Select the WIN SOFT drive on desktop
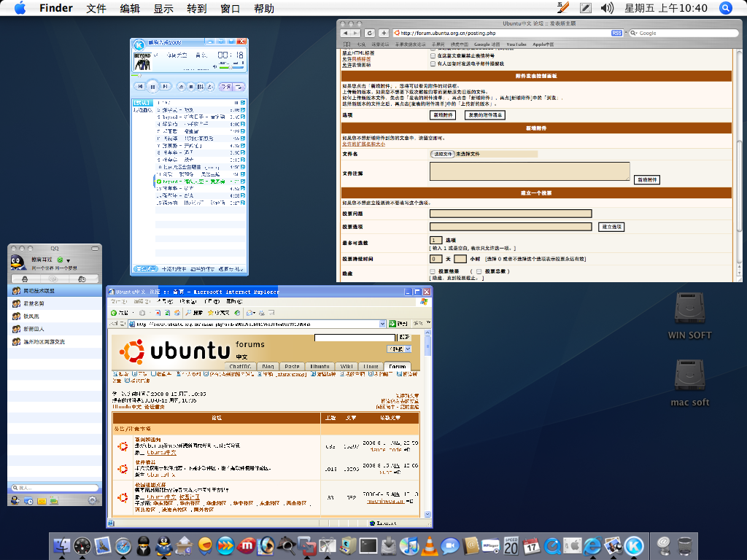747x560 pixels. tap(690, 316)
